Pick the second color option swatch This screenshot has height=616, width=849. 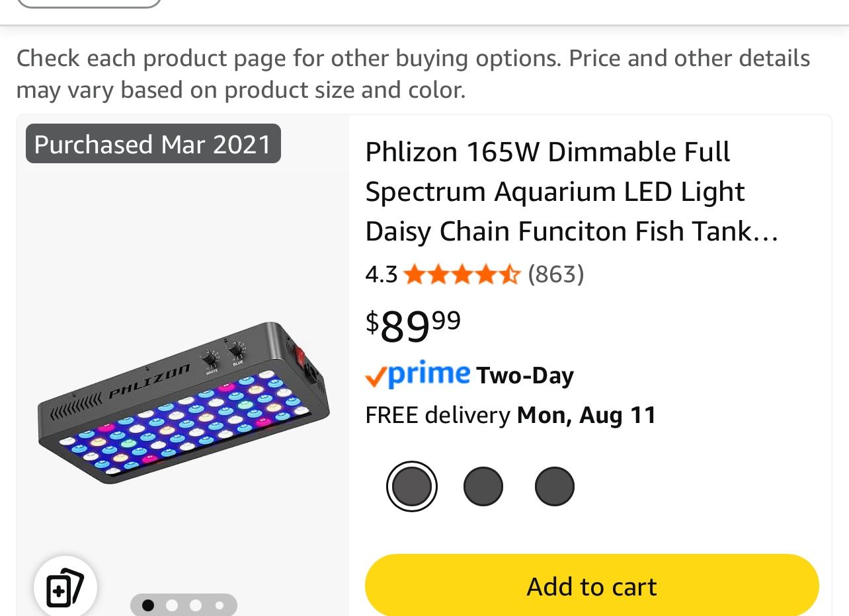[x=483, y=486]
